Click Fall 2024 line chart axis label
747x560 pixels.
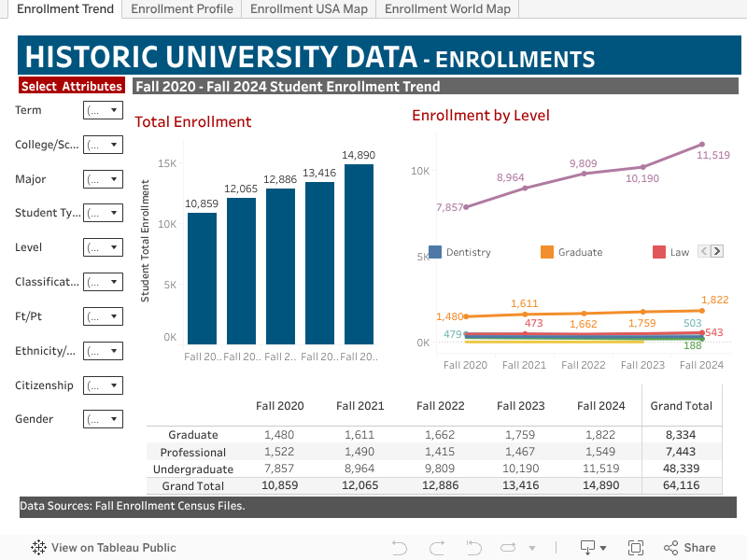pos(701,365)
